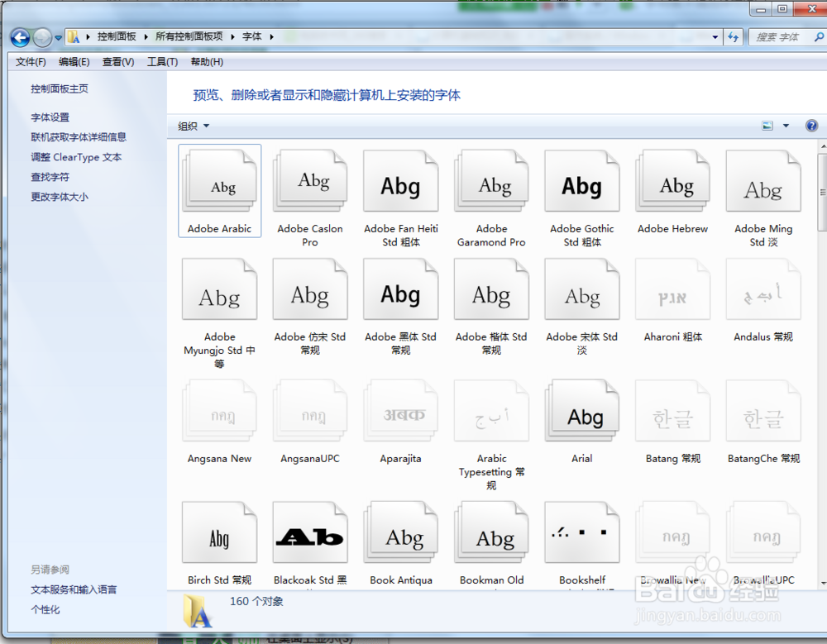Click the 查找字符 link

(50, 176)
